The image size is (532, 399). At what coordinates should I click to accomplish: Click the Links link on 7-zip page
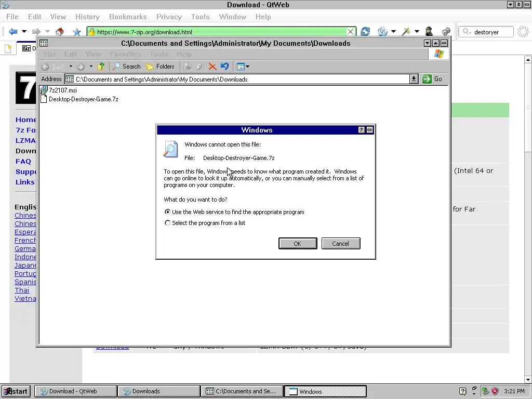pyautogui.click(x=25, y=182)
